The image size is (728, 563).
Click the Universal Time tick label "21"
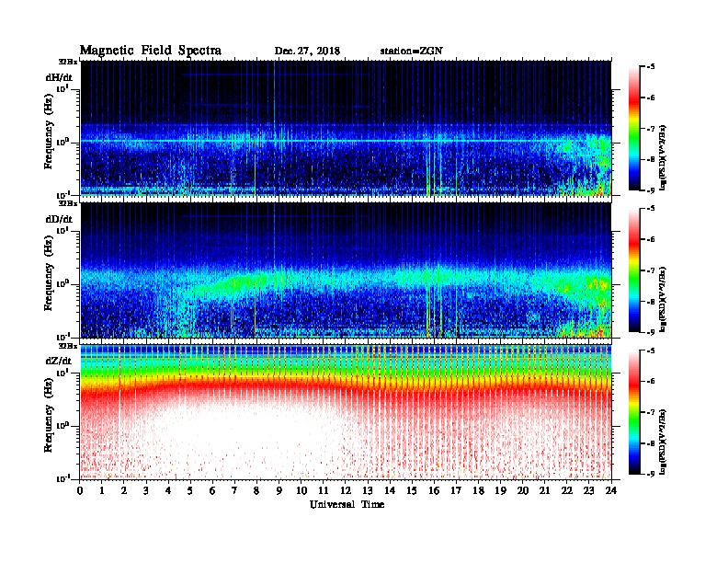(544, 490)
